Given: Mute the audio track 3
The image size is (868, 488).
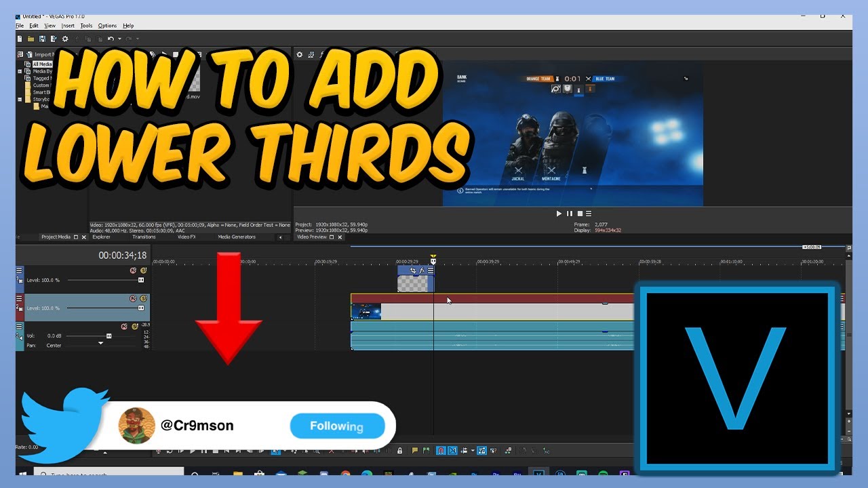Looking at the screenshot, I should click(x=124, y=326).
